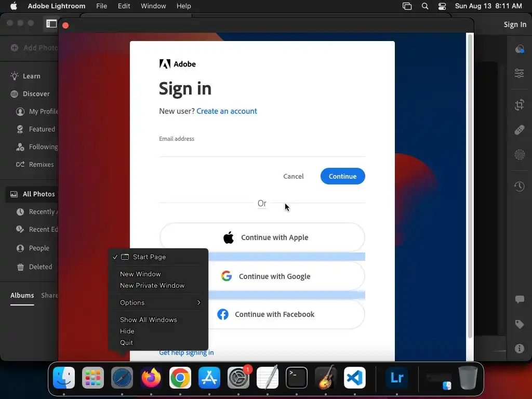Open Learn in the sidebar
Viewport: 532px width, 399px height.
coord(32,76)
